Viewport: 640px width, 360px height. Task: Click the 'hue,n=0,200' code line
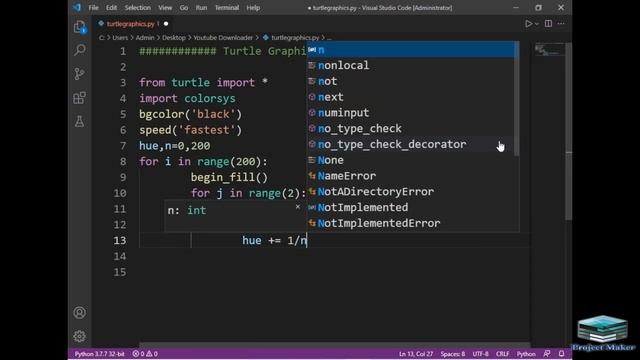point(175,146)
